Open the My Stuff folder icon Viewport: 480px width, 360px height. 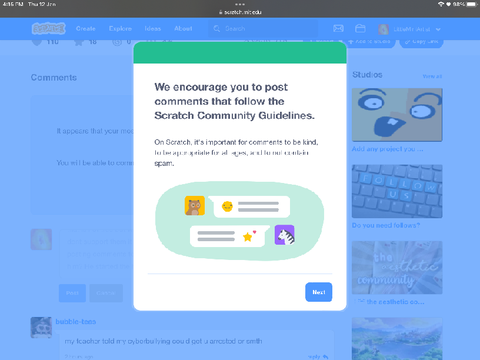(360, 29)
